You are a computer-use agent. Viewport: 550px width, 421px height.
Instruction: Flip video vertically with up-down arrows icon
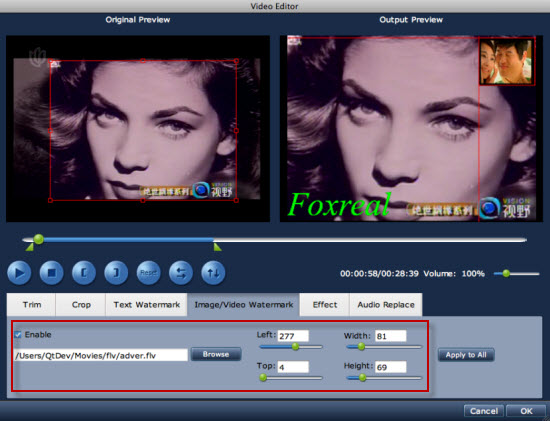pos(213,273)
